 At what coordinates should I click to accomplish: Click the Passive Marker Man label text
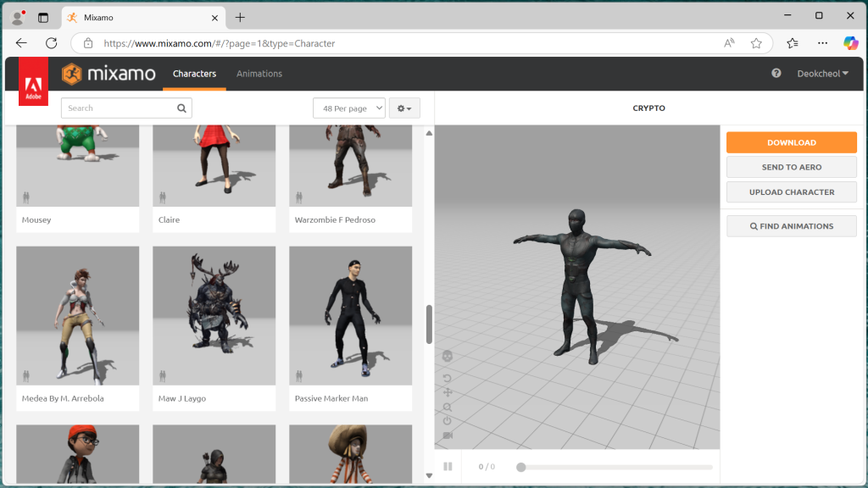tap(331, 398)
